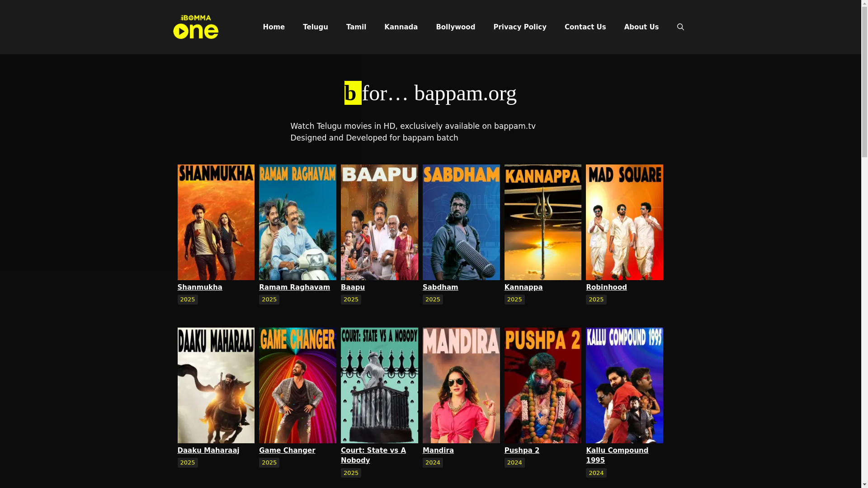Select the Pushpa 2 poster

point(542,385)
